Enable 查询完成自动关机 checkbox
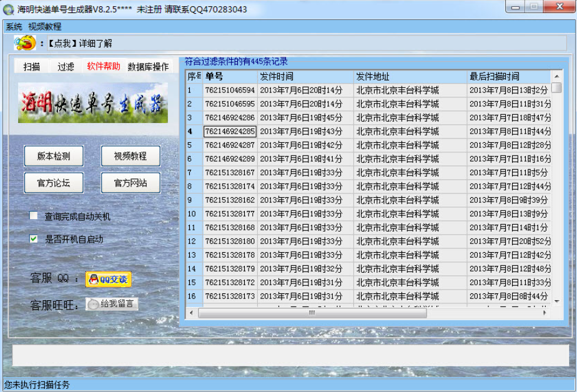 pyautogui.click(x=34, y=216)
